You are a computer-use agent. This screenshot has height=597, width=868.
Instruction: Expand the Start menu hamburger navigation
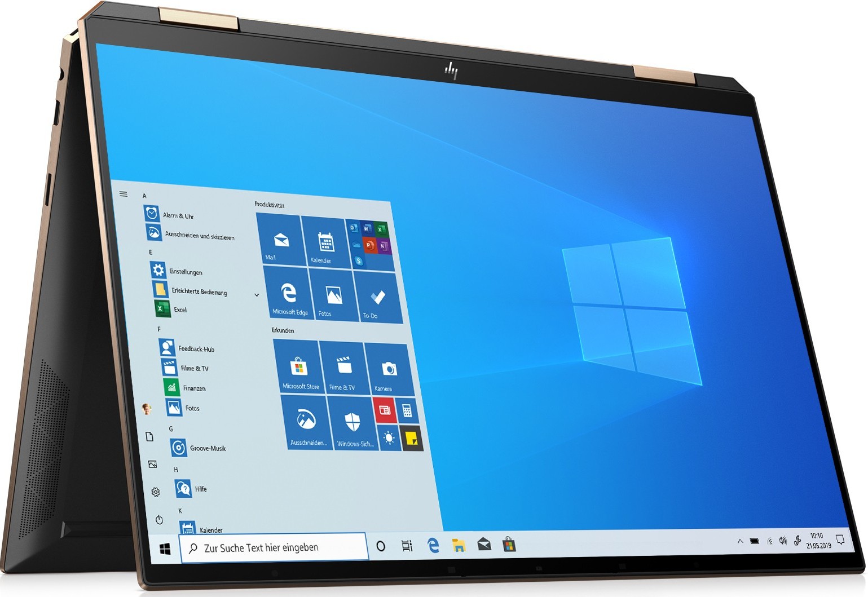124,194
